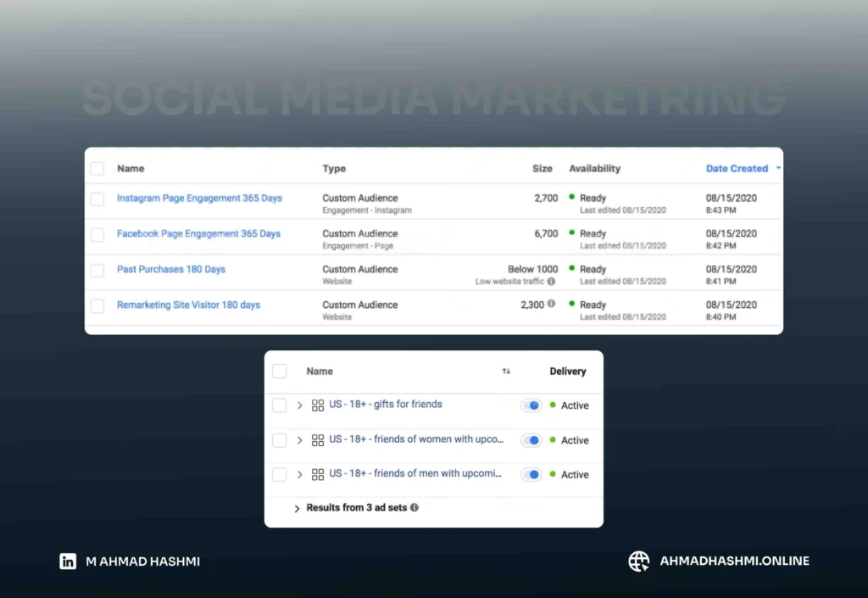The width and height of the screenshot is (868, 598).
Task: Click info icon next to Results from 3 ad sets
Action: click(x=415, y=508)
